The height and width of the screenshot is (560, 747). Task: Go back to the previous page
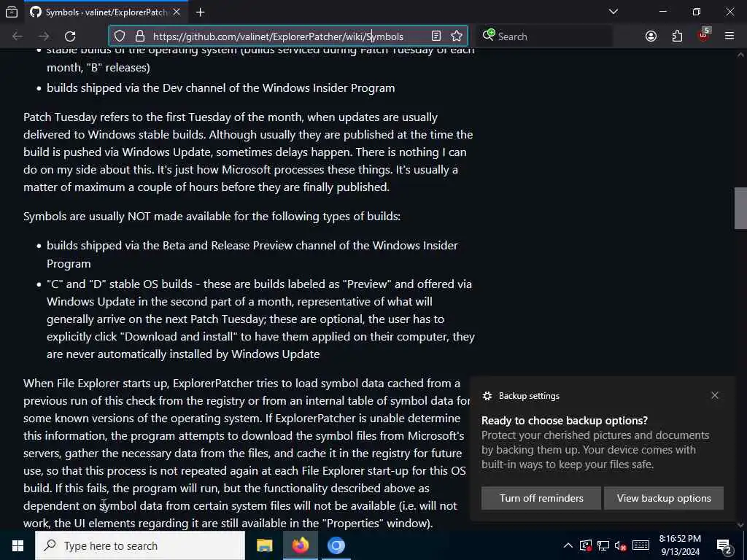tap(18, 36)
